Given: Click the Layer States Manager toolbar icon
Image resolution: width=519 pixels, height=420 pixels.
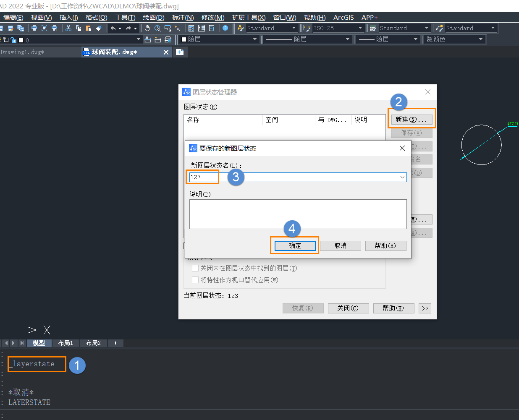Looking at the screenshot, I should [168, 39].
